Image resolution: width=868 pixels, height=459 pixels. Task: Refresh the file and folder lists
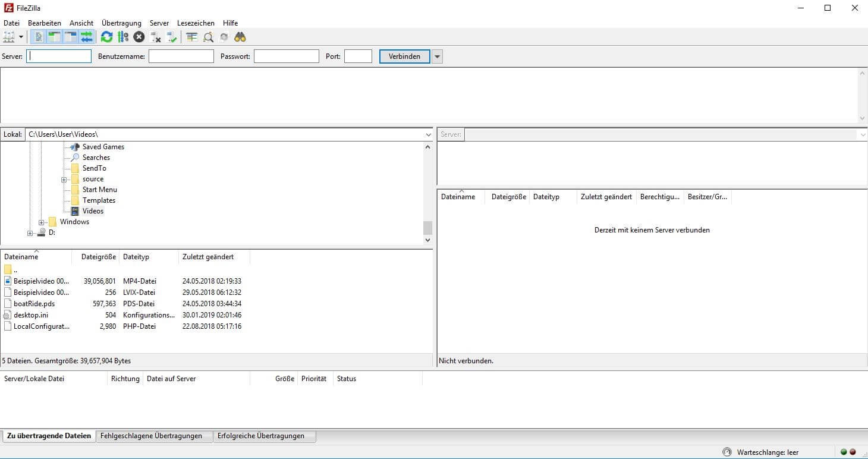(106, 37)
